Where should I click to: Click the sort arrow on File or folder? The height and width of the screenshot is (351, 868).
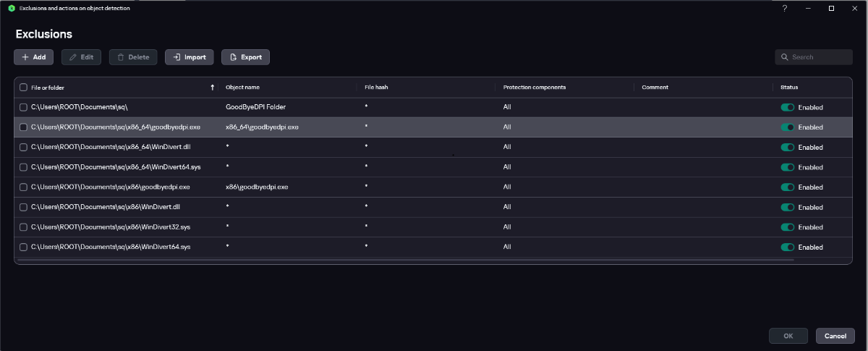coord(212,88)
